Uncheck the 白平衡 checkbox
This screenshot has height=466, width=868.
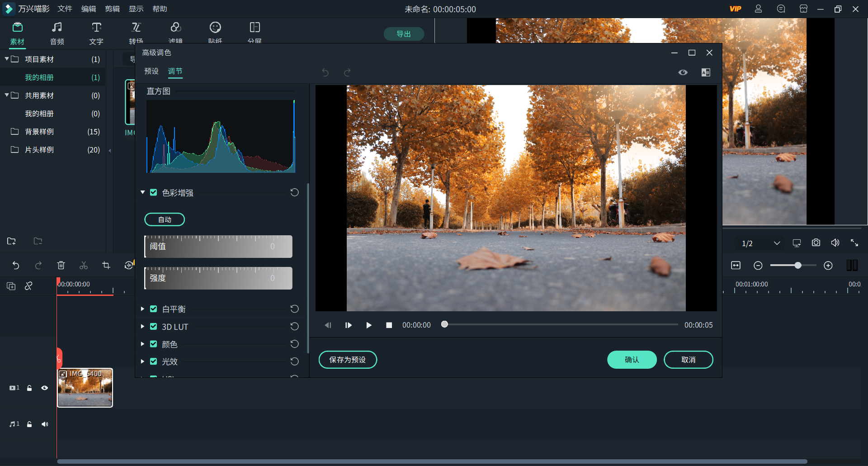tap(154, 309)
